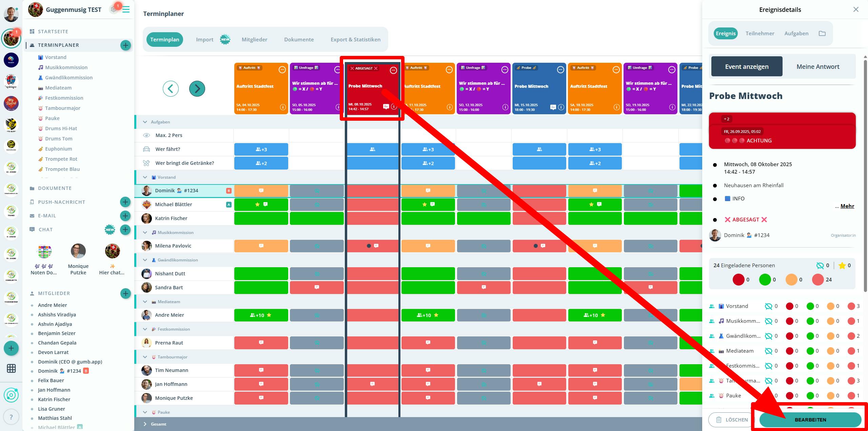Click the settings gear next to Guggenmusig TEST
The image size is (868, 431).
[113, 9]
